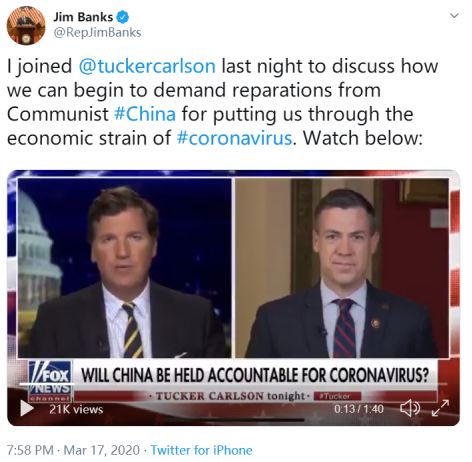The image size is (472, 462).
Task: Open the @RepJimBanks handle
Action: point(97,33)
